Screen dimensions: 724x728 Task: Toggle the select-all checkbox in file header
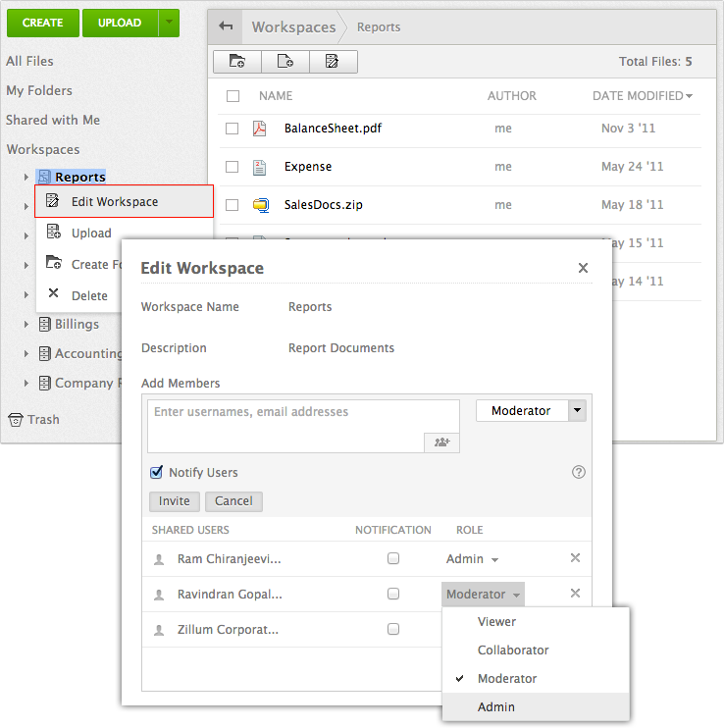[233, 96]
